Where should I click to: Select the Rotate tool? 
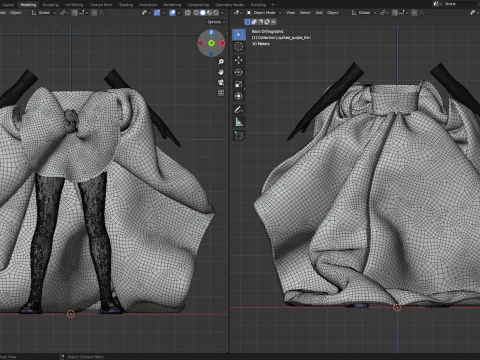coord(239,72)
